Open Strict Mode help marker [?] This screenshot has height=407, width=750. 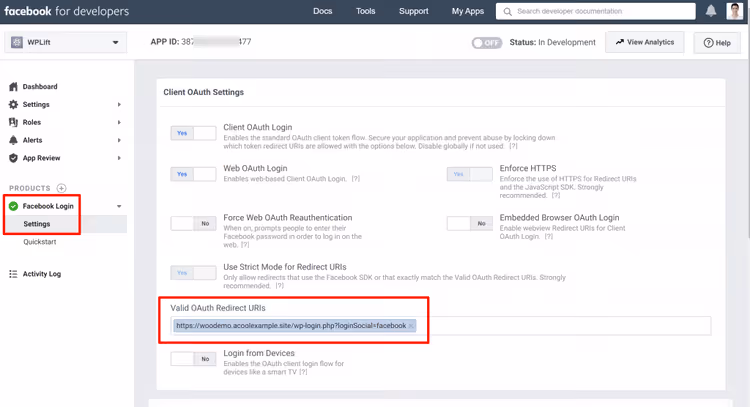pos(279,286)
